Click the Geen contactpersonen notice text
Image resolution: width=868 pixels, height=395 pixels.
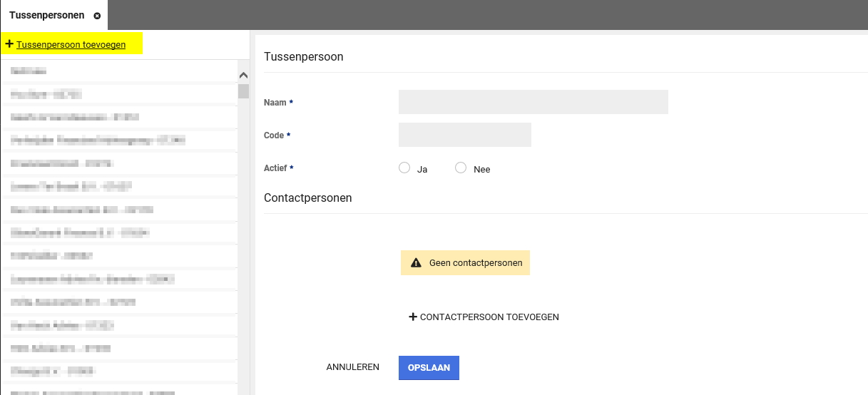(475, 263)
